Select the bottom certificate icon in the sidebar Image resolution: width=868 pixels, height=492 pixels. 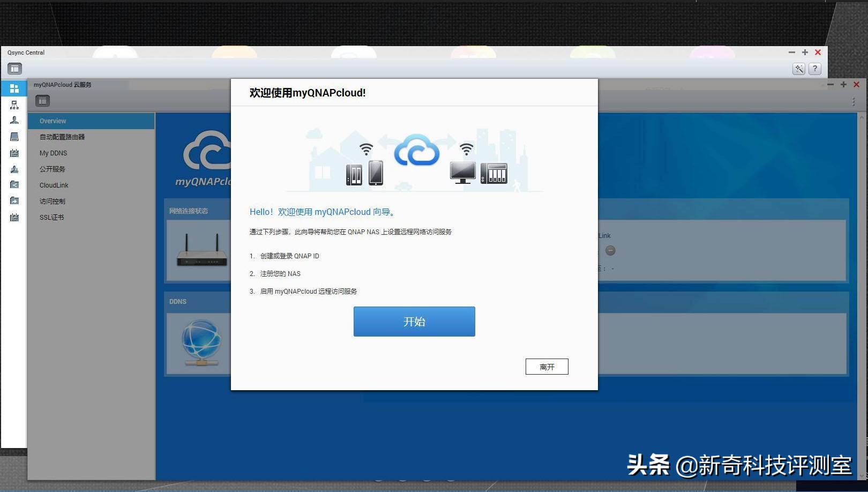click(14, 217)
